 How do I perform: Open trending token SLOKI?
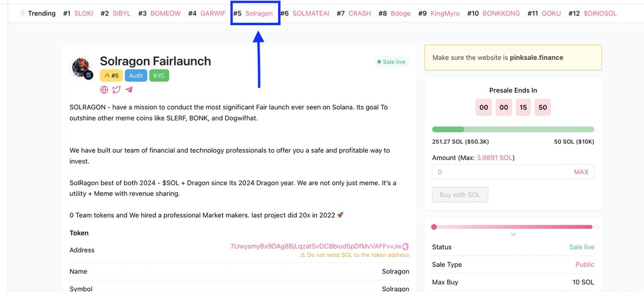[x=83, y=13]
